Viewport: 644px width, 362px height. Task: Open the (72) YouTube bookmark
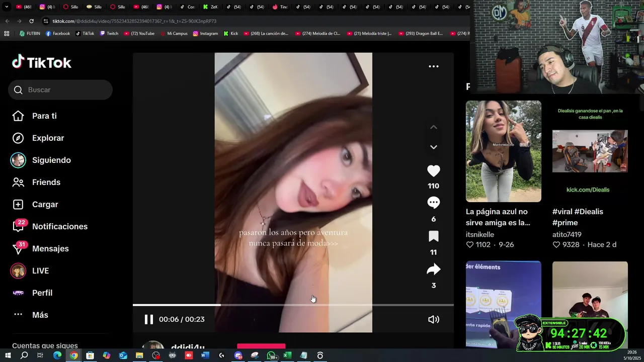pyautogui.click(x=139, y=34)
